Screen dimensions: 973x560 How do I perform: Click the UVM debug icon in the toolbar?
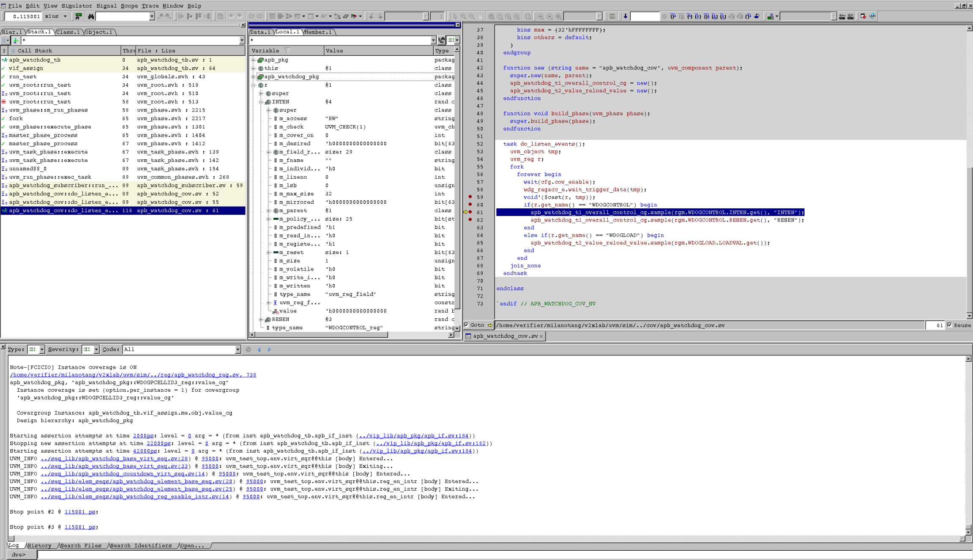(872, 16)
